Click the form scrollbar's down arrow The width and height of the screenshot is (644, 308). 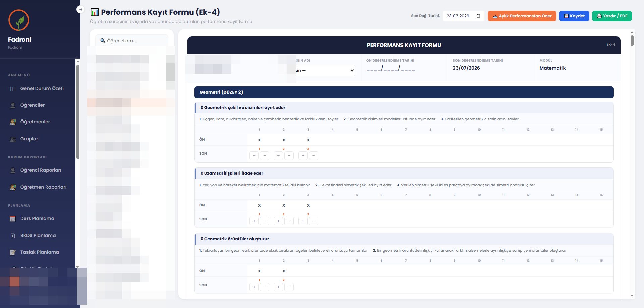coord(632,296)
